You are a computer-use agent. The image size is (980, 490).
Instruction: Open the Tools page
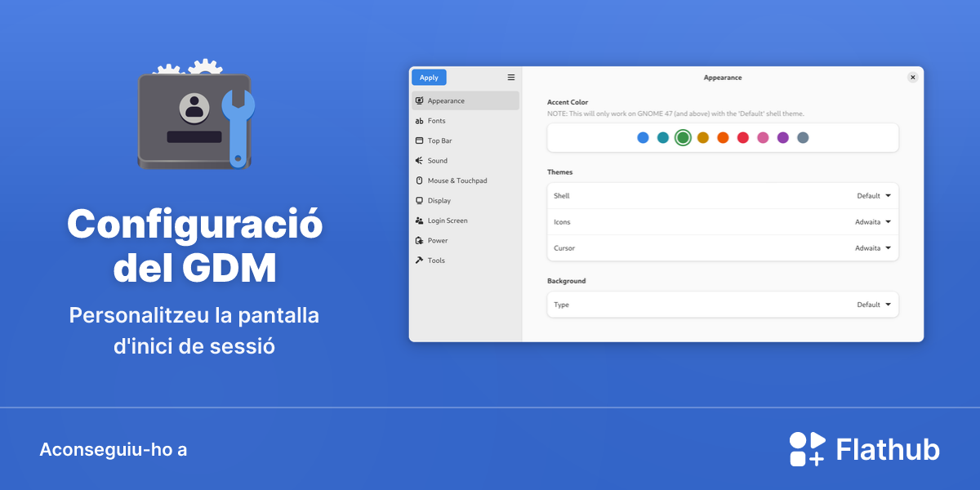click(436, 261)
